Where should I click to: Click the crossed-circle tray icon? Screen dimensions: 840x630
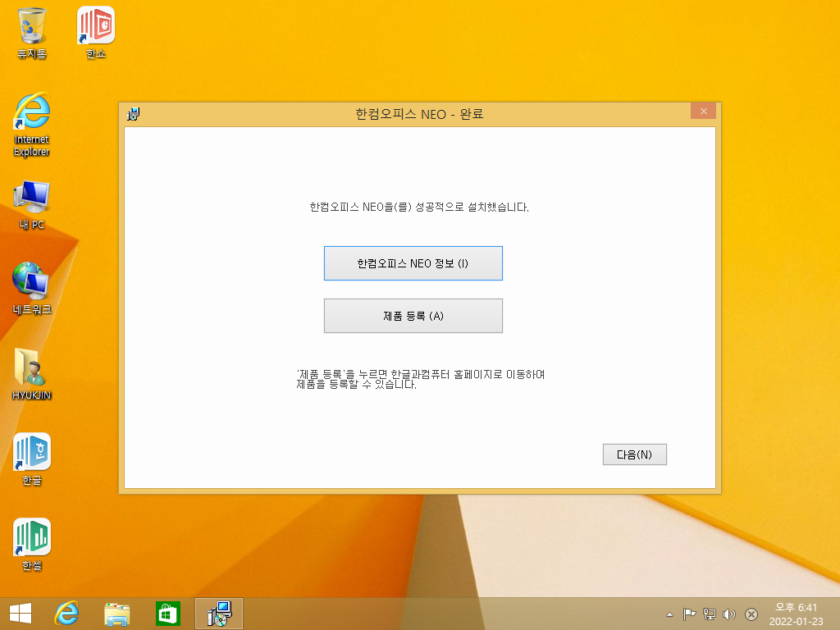(751, 614)
